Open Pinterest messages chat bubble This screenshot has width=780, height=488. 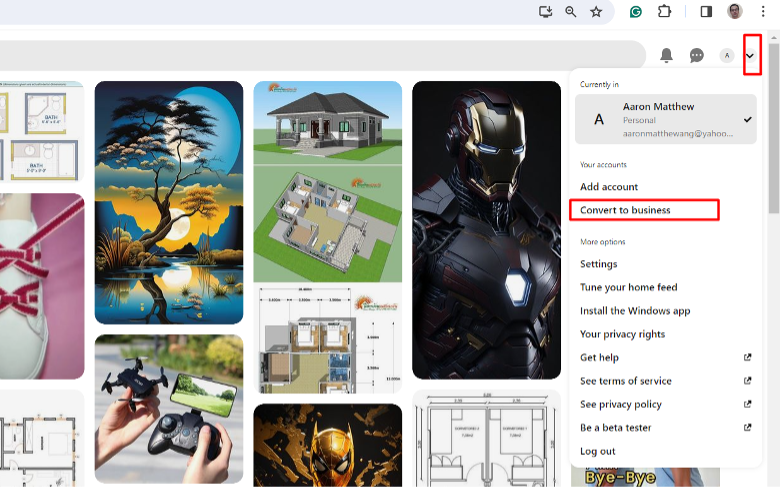click(696, 55)
